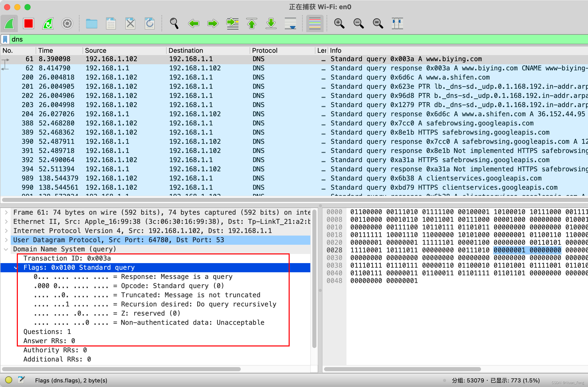Expand the Frame 61 details row
The image size is (588, 387).
[x=6, y=212]
